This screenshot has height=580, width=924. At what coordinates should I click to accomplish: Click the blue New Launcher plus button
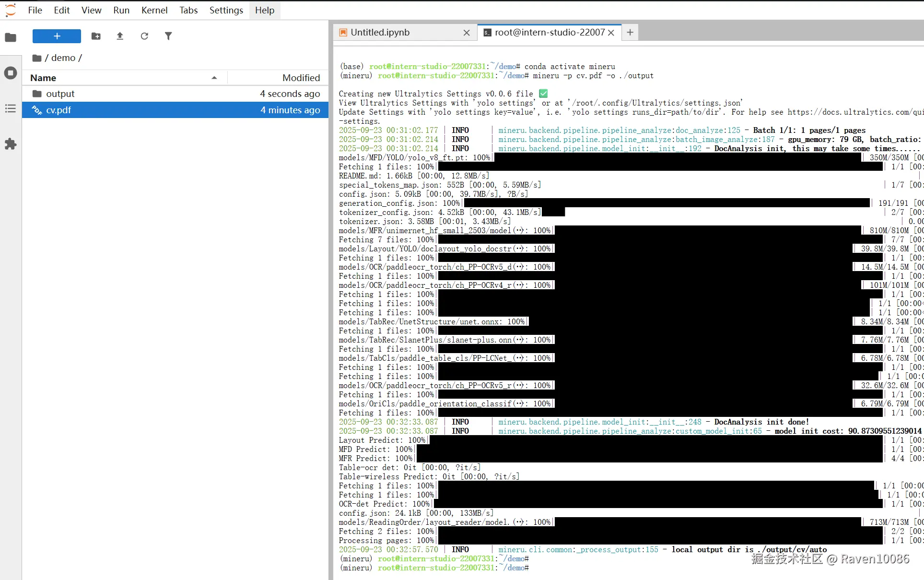(57, 36)
